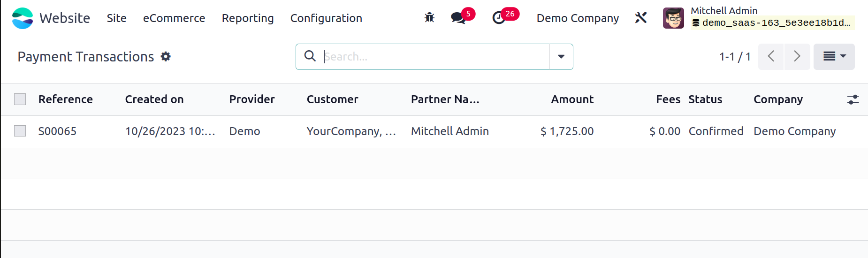This screenshot has width=868, height=258.
Task: Sort by the Amount column header
Action: point(572,99)
